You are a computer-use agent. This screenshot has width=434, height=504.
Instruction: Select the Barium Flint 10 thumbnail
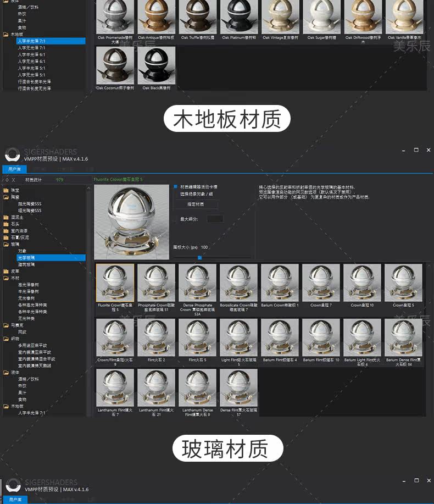pos(321,337)
